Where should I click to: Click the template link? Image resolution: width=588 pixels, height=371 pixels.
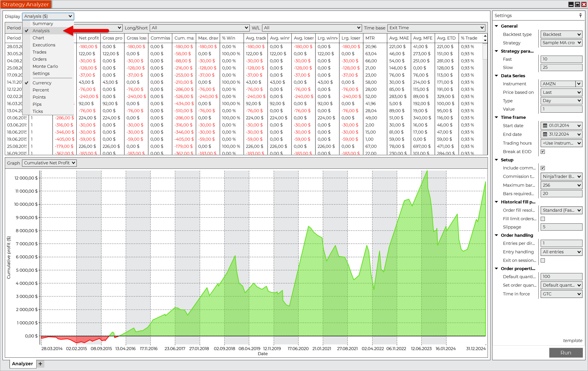pyautogui.click(x=572, y=340)
